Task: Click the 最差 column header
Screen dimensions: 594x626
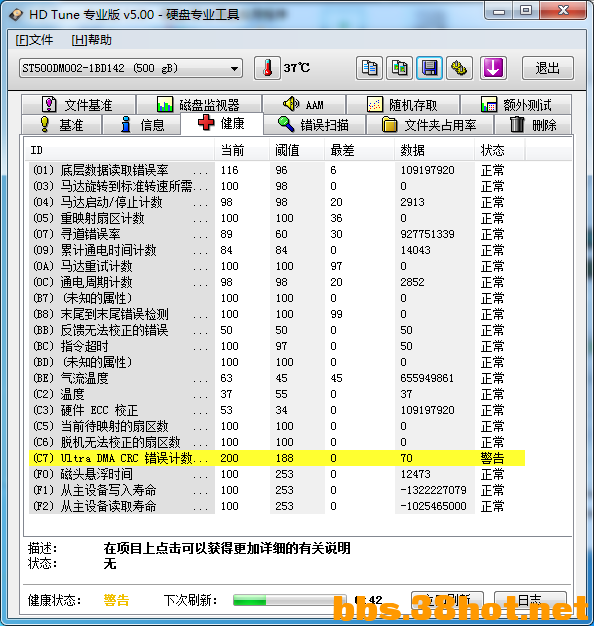Action: (359, 150)
